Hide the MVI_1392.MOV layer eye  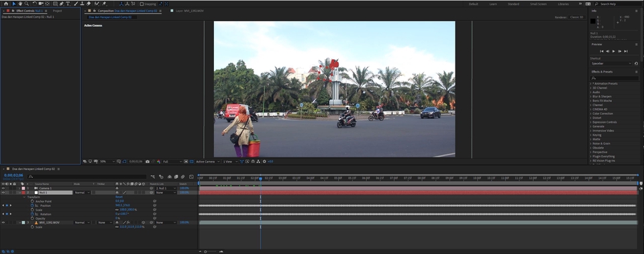point(3,222)
